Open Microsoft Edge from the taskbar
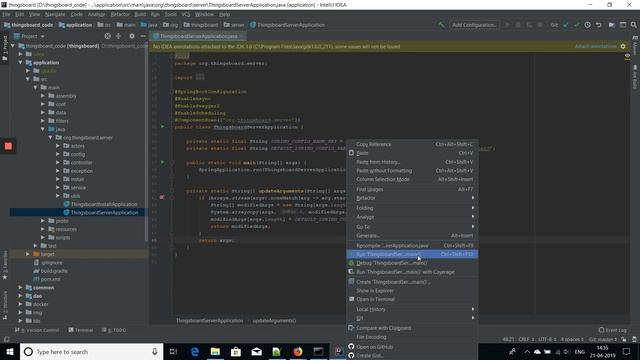 tap(195, 352)
